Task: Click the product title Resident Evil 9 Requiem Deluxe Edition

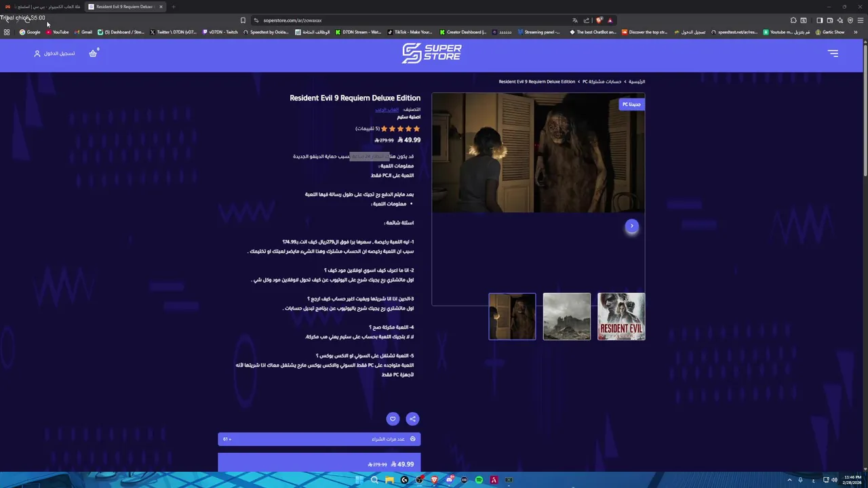Action: tap(355, 98)
